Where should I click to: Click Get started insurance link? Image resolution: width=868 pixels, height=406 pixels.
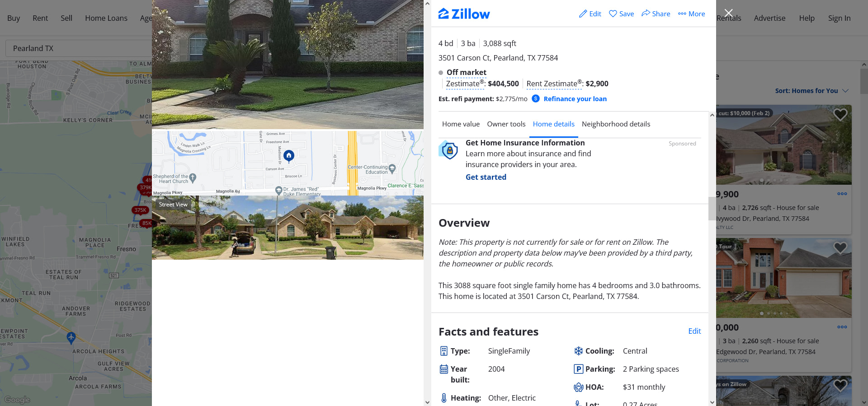point(486,177)
